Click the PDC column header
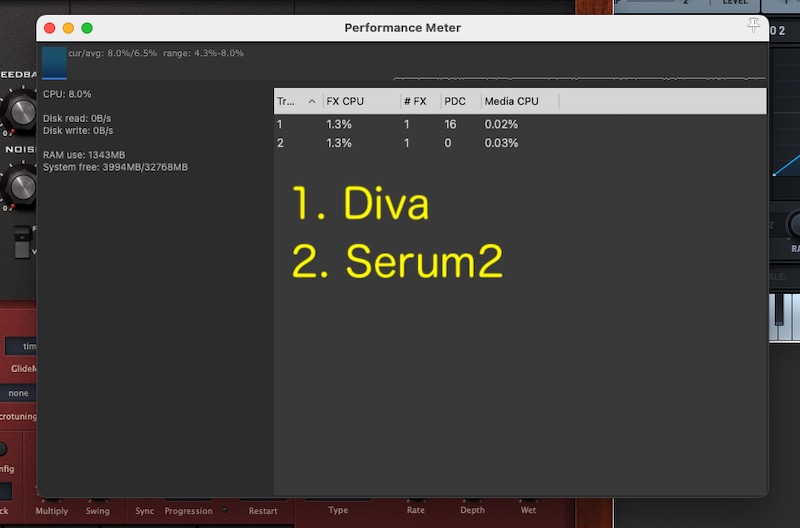Screen dimensions: 800x528 (x=461, y=101)
